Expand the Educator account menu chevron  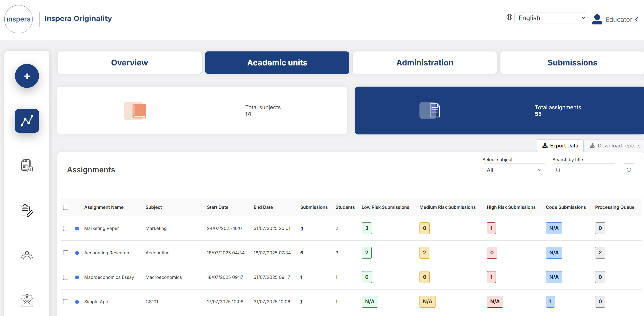pyautogui.click(x=637, y=19)
